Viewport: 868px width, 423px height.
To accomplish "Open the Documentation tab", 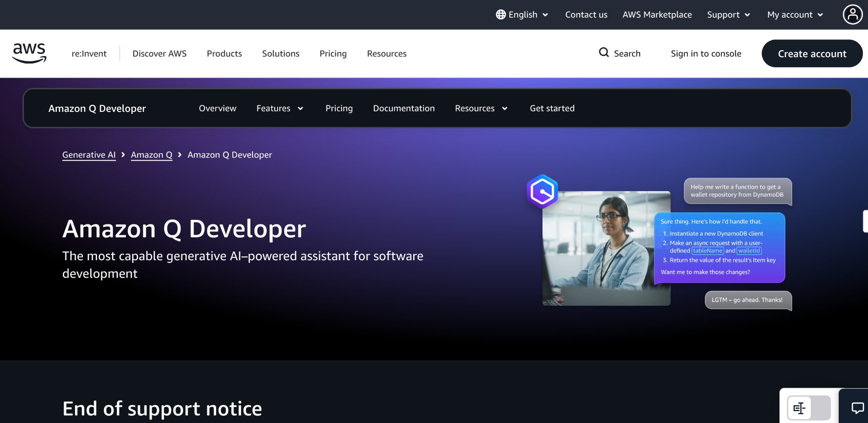I will 404,108.
